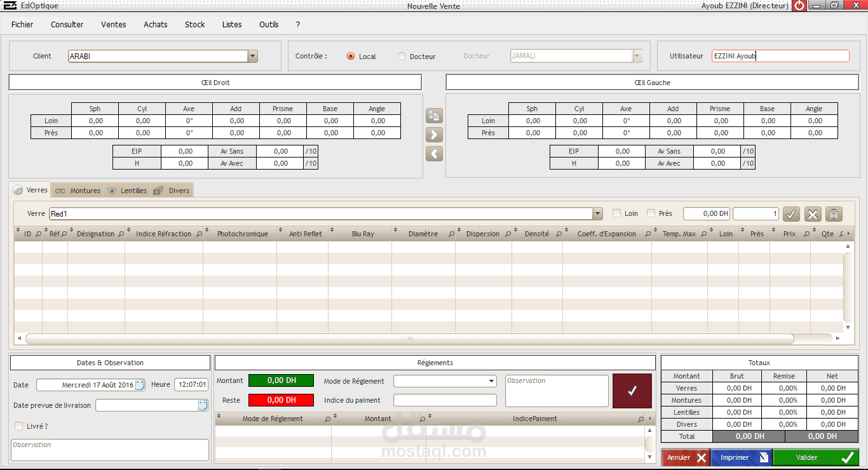868x470 pixels.
Task: Click the search icon in Dispersion column header
Action: [x=508, y=234]
